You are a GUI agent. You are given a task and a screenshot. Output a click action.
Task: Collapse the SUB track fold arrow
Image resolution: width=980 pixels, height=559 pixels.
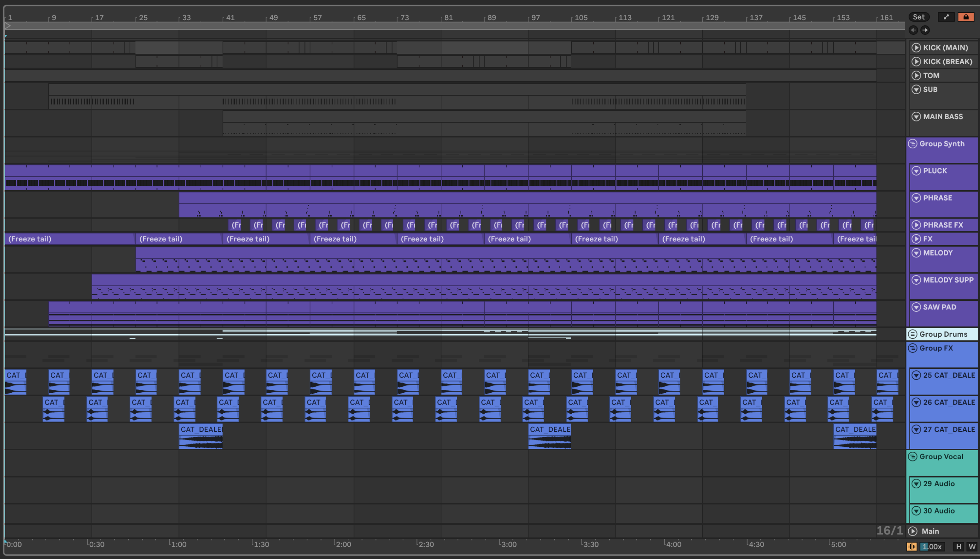click(916, 89)
